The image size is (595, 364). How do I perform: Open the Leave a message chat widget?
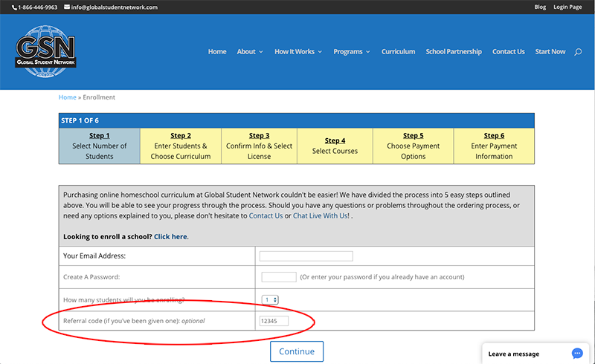(x=535, y=354)
